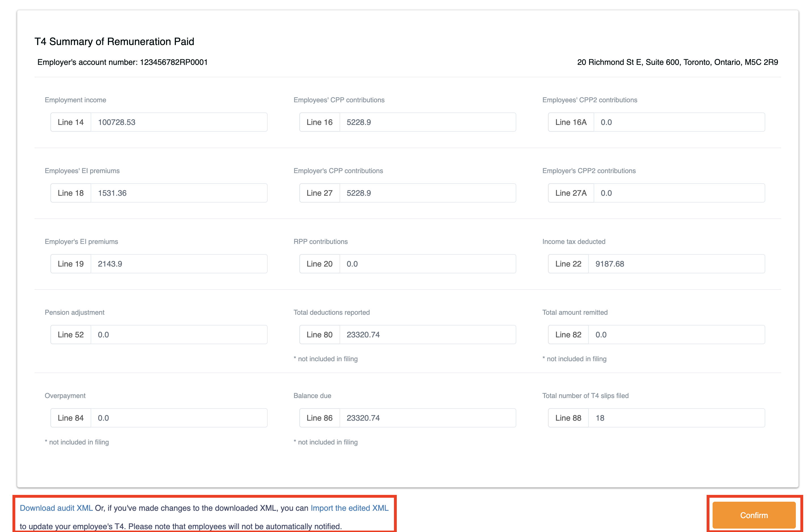Select the Line 16A CPP2 contributions field
810x532 pixels.
pos(679,122)
